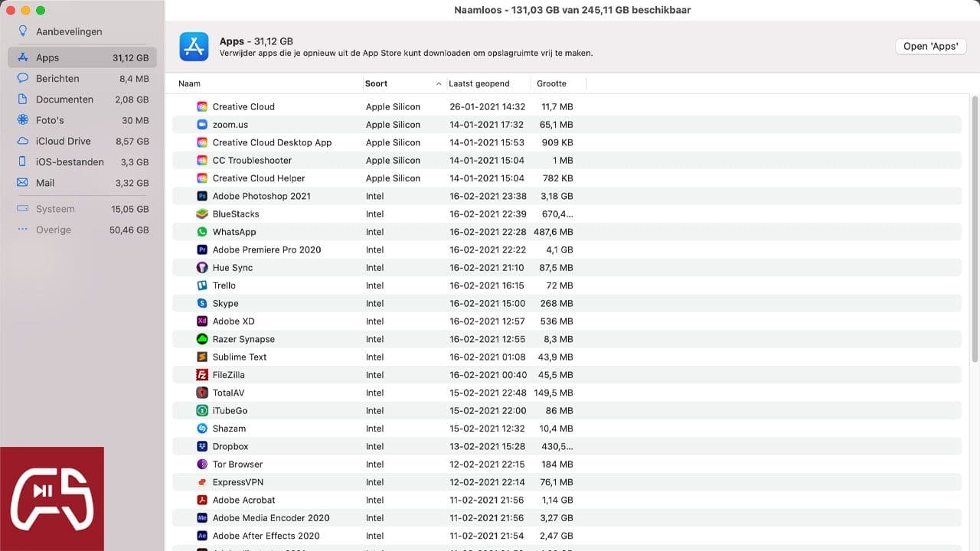Click the vertical scrollbar of the app list
The width and height of the screenshot is (980, 551).
click(x=974, y=230)
